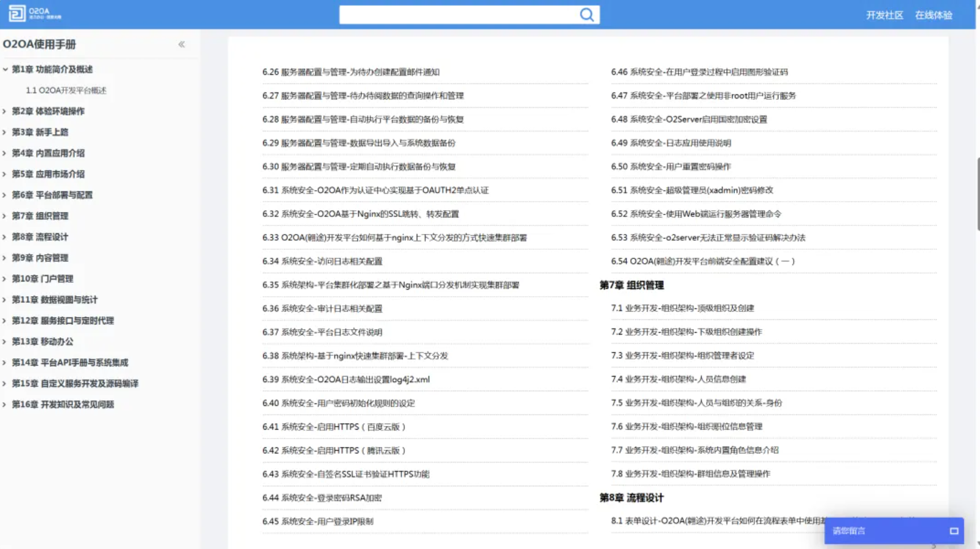Screen dimensions: 980x549
Task: Open article 6.47 使用非root用户运行服务
Action: click(x=703, y=96)
